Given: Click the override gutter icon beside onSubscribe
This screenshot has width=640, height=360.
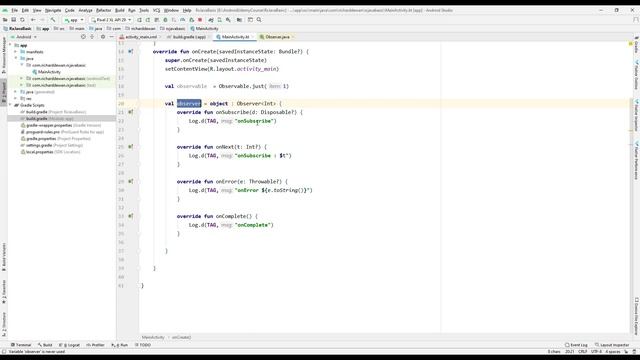Looking at the screenshot, I should 131,112.
